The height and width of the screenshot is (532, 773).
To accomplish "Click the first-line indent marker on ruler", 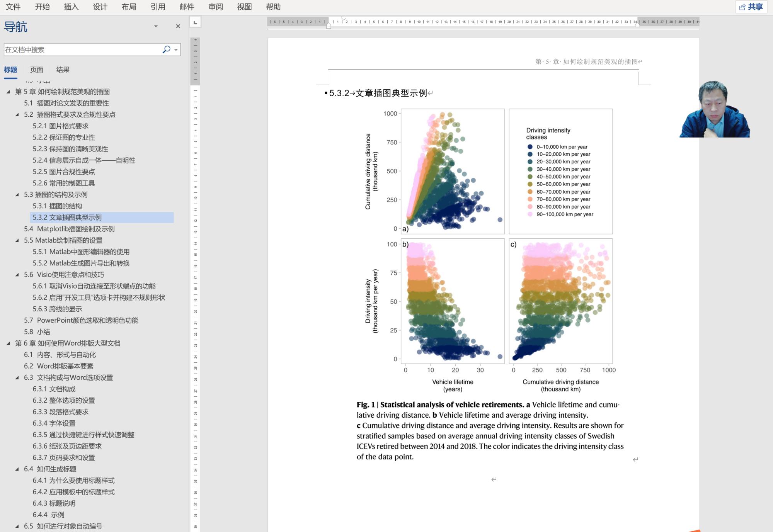I will [x=344, y=18].
